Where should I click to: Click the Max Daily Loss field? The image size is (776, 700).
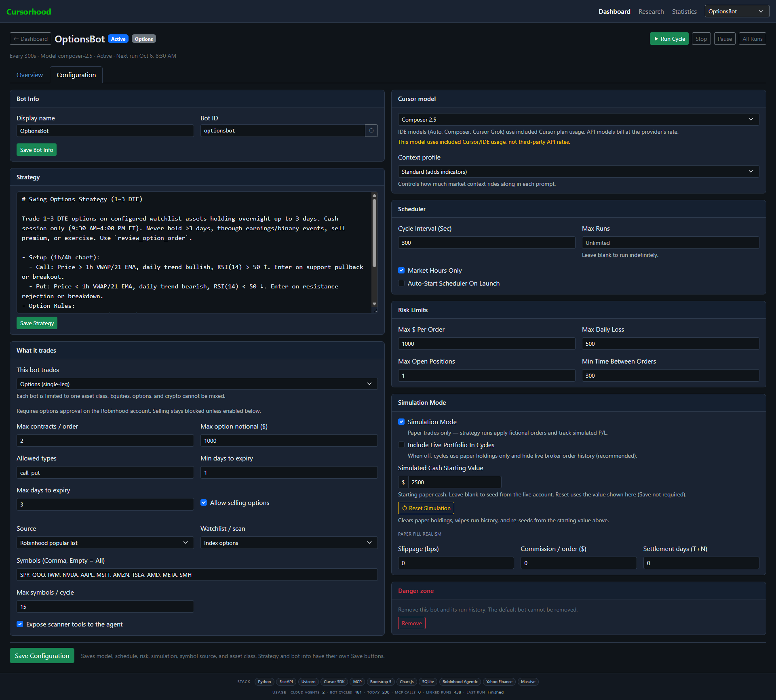click(x=670, y=344)
